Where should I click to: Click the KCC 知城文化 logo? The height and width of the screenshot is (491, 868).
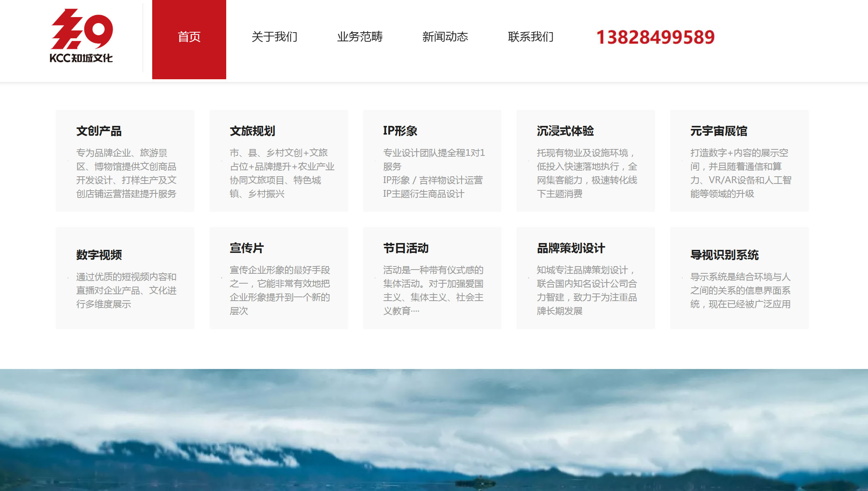click(x=81, y=36)
